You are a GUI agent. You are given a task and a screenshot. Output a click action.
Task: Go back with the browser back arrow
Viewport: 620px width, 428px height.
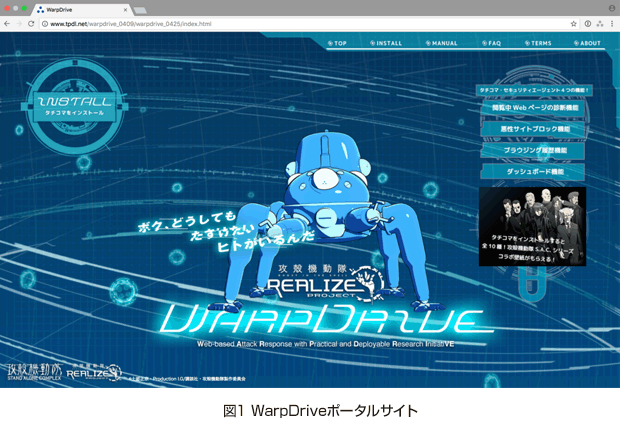click(7, 24)
